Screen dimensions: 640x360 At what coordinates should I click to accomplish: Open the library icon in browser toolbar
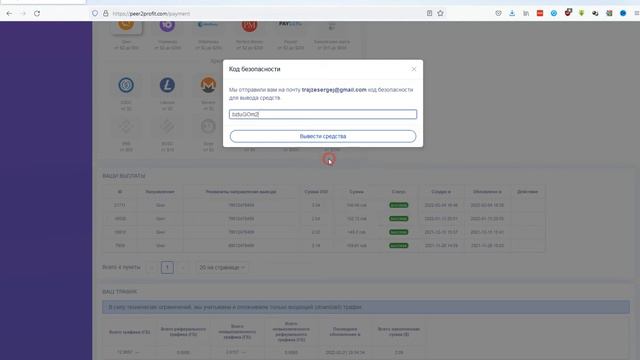(x=526, y=13)
